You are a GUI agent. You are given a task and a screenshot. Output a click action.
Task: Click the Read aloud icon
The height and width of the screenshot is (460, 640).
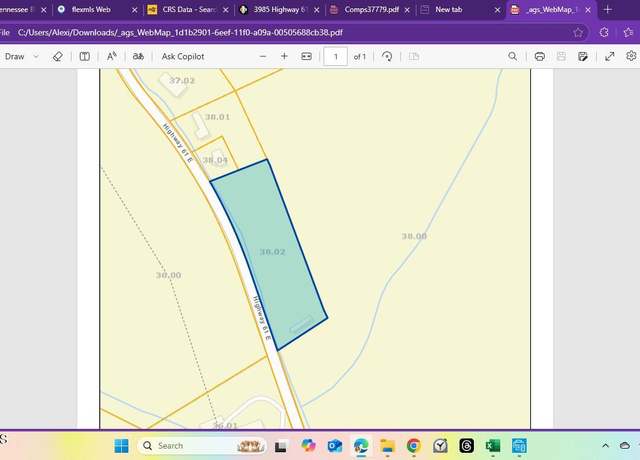111,57
